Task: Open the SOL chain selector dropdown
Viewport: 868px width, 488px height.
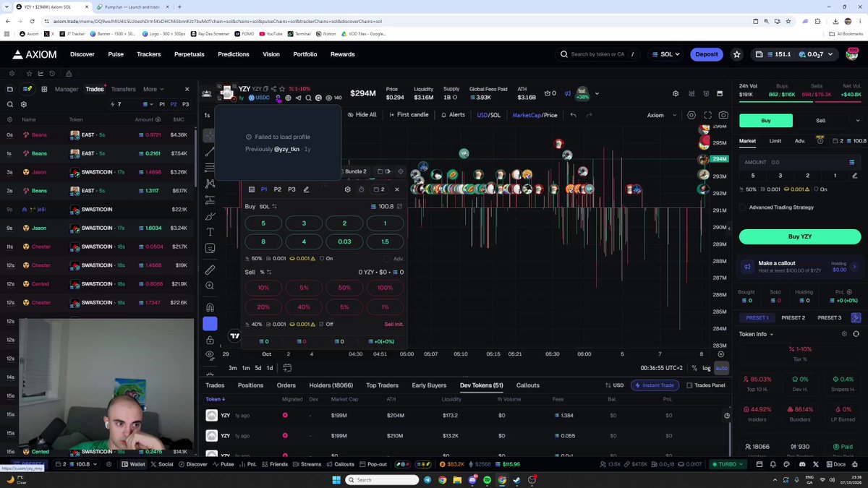Action: pyautogui.click(x=665, y=54)
